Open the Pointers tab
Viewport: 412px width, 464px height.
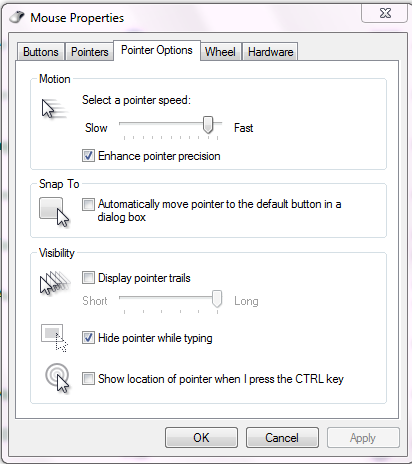pyautogui.click(x=89, y=52)
